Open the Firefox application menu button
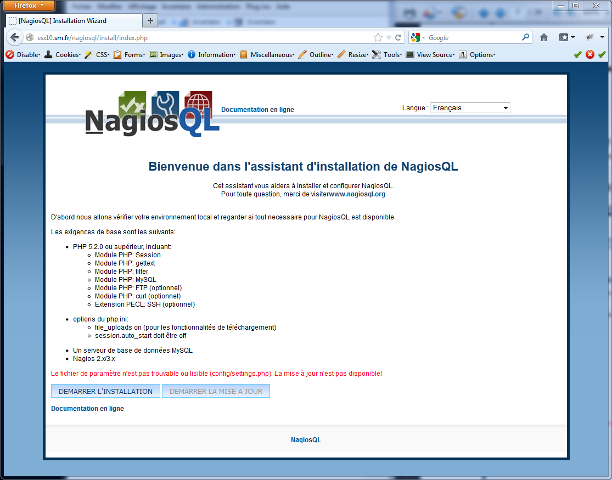Image resolution: width=612 pixels, height=480 pixels. coord(28,5)
